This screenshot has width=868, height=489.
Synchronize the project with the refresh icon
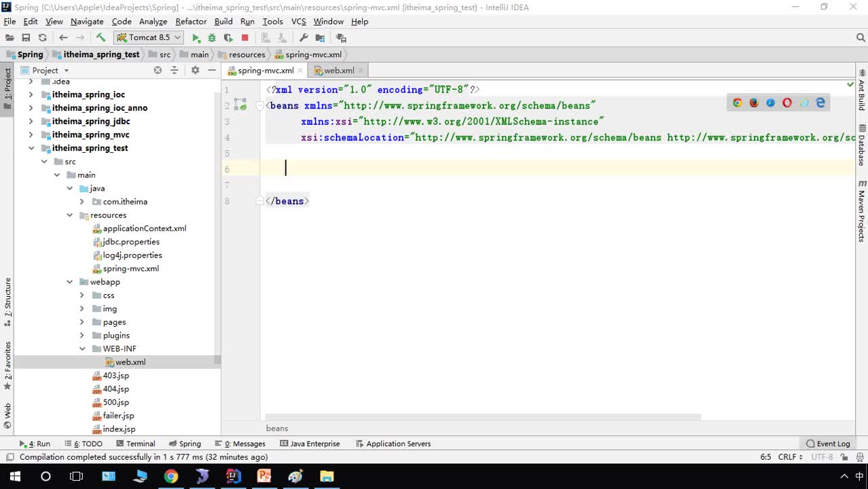(43, 38)
